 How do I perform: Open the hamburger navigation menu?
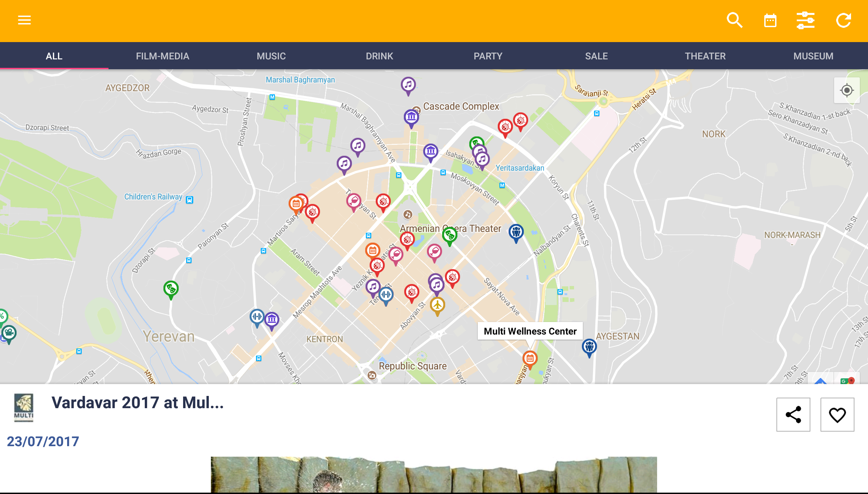[x=24, y=20]
